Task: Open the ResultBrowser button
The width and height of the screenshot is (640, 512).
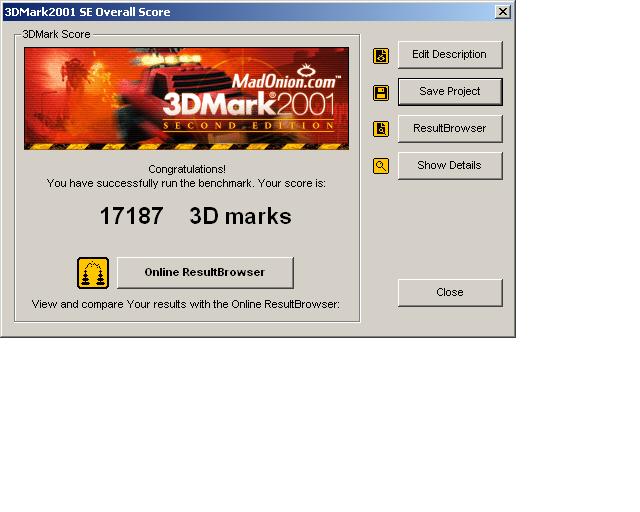Action: pyautogui.click(x=449, y=129)
